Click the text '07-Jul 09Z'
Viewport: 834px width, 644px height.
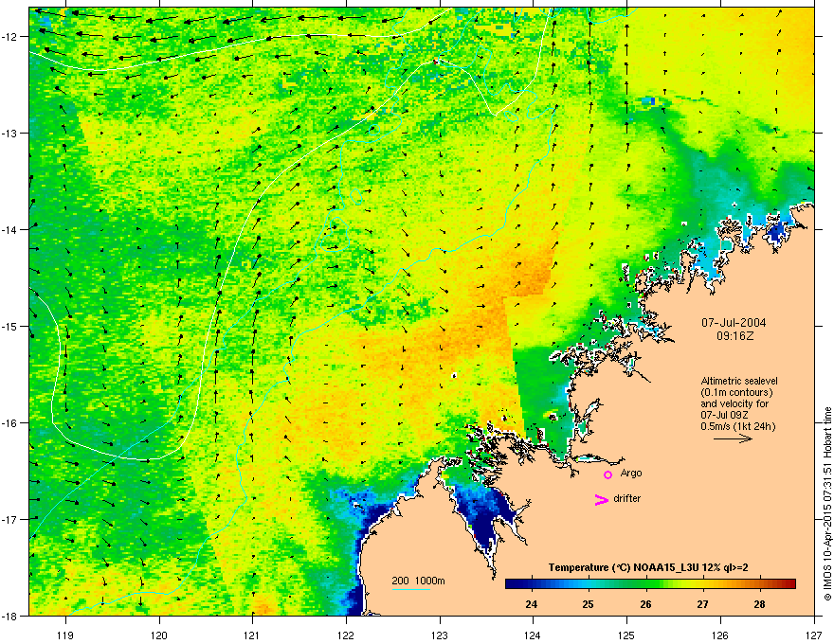pos(726,415)
